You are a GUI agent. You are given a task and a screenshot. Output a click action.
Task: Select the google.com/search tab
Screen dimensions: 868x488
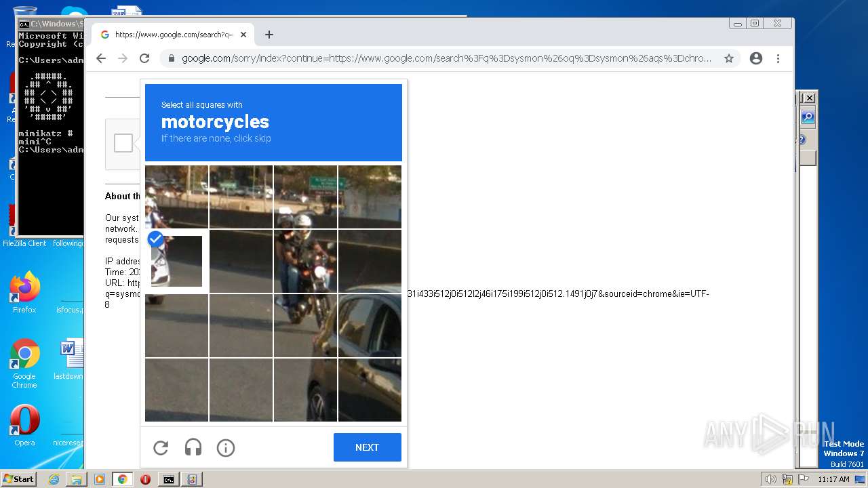(x=173, y=35)
